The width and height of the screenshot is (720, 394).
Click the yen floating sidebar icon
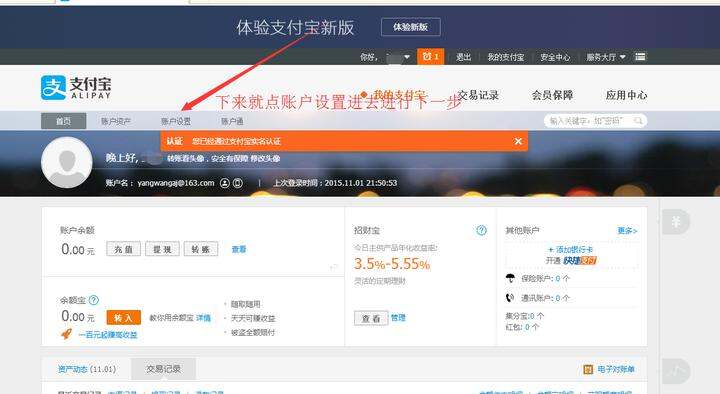pos(676,222)
